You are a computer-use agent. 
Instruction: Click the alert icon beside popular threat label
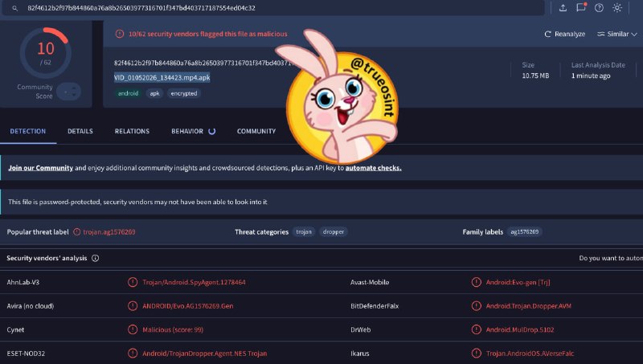[76, 232]
